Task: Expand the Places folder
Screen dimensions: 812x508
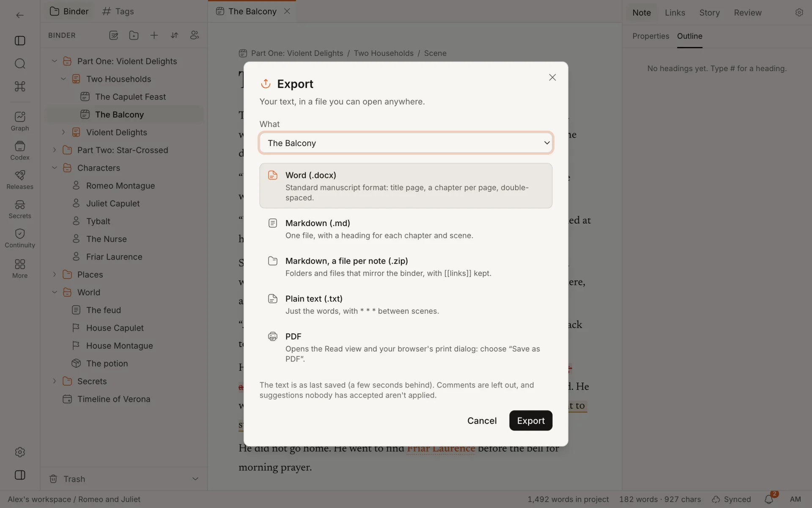Action: pos(54,274)
